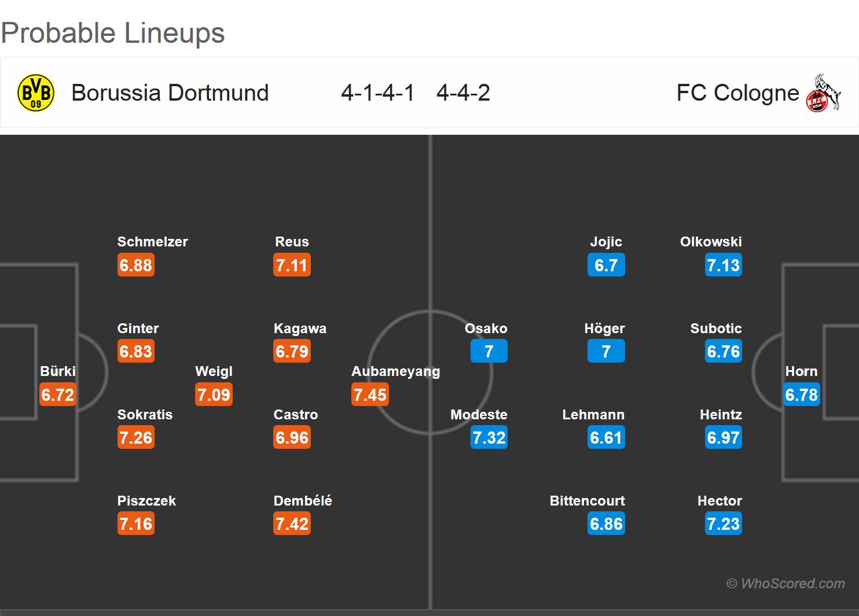Image resolution: width=859 pixels, height=616 pixels.
Task: Click Horn's 6.78 goalkeeper rating
Action: (x=802, y=394)
